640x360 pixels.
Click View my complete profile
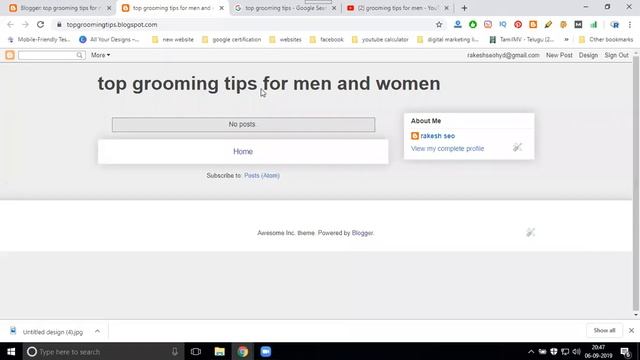pyautogui.click(x=447, y=149)
